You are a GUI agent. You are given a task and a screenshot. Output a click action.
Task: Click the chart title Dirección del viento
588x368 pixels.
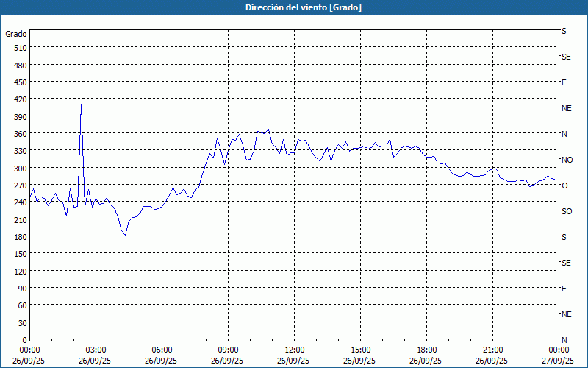(x=293, y=7)
